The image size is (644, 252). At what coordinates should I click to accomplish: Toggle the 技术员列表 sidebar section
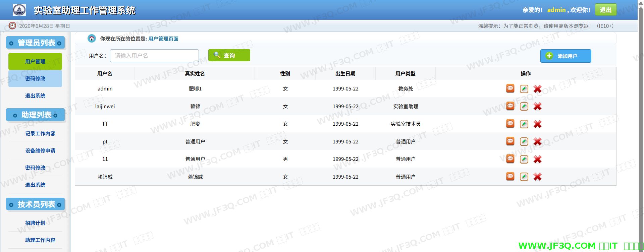[x=36, y=204]
